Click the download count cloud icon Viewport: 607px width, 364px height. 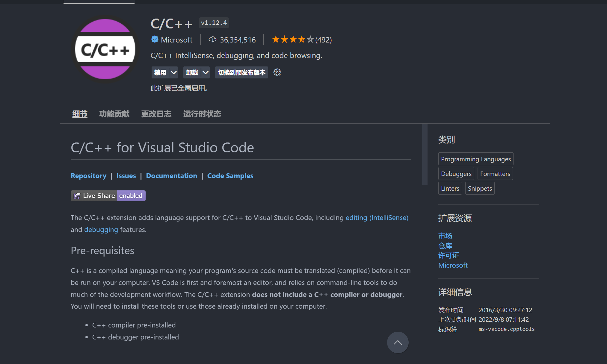(x=212, y=39)
